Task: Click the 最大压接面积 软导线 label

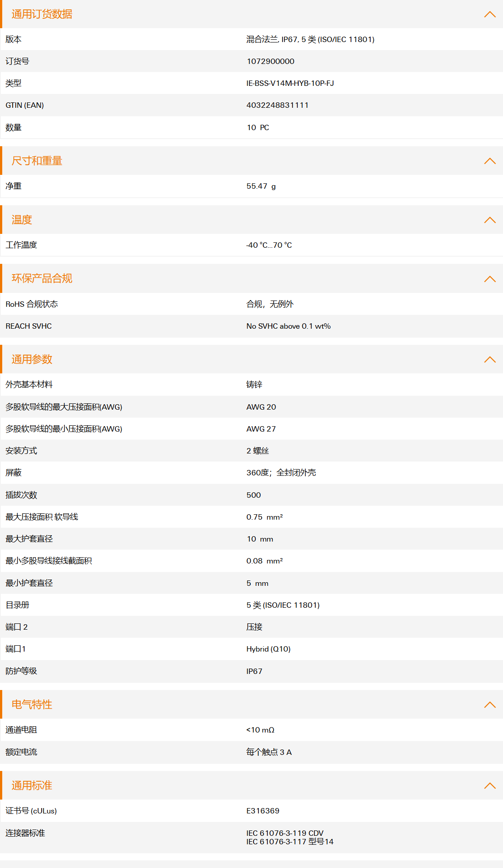Action: click(42, 517)
